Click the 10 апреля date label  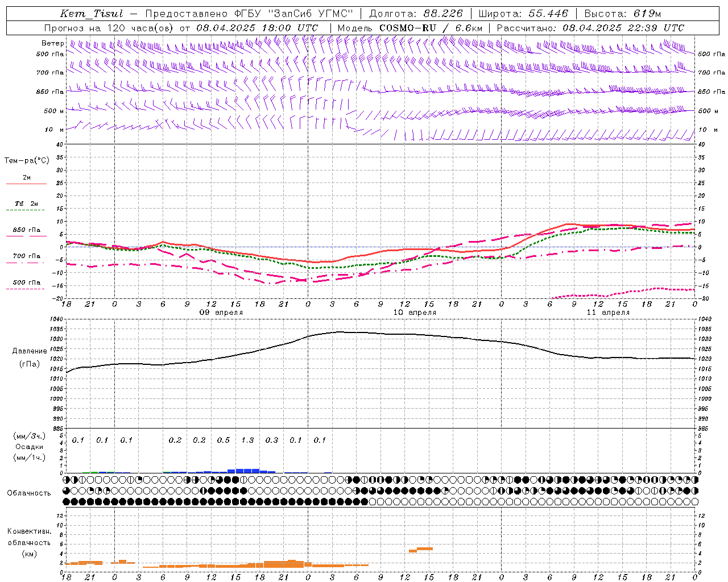[415, 313]
